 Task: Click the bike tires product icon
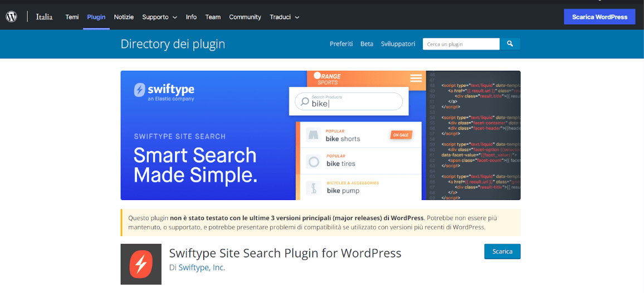[314, 162]
